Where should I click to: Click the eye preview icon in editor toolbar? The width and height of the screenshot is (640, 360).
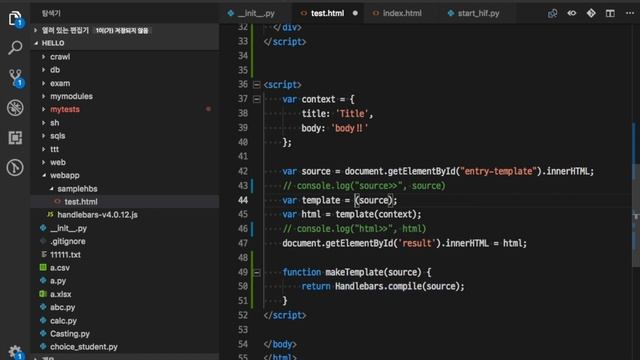click(571, 13)
